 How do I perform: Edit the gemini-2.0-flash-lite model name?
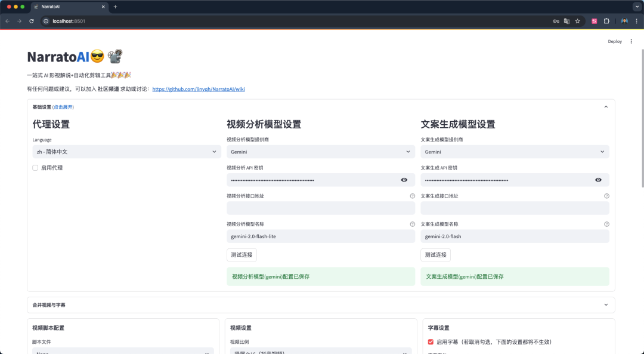pyautogui.click(x=321, y=236)
